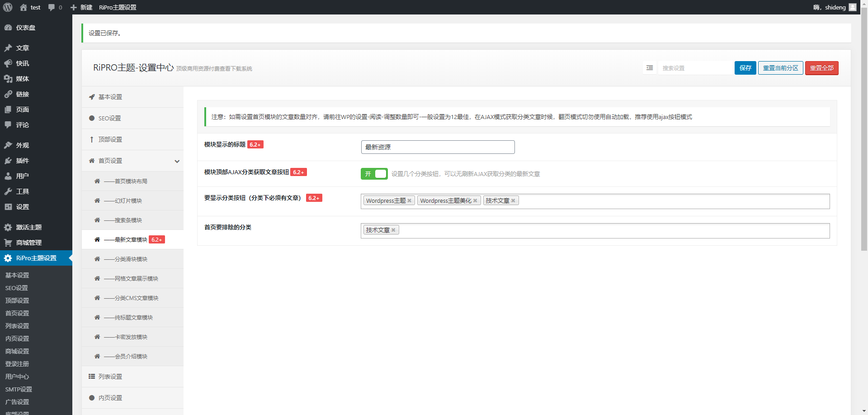
Task: Select ——卡密发放模块 section
Action: (x=132, y=337)
